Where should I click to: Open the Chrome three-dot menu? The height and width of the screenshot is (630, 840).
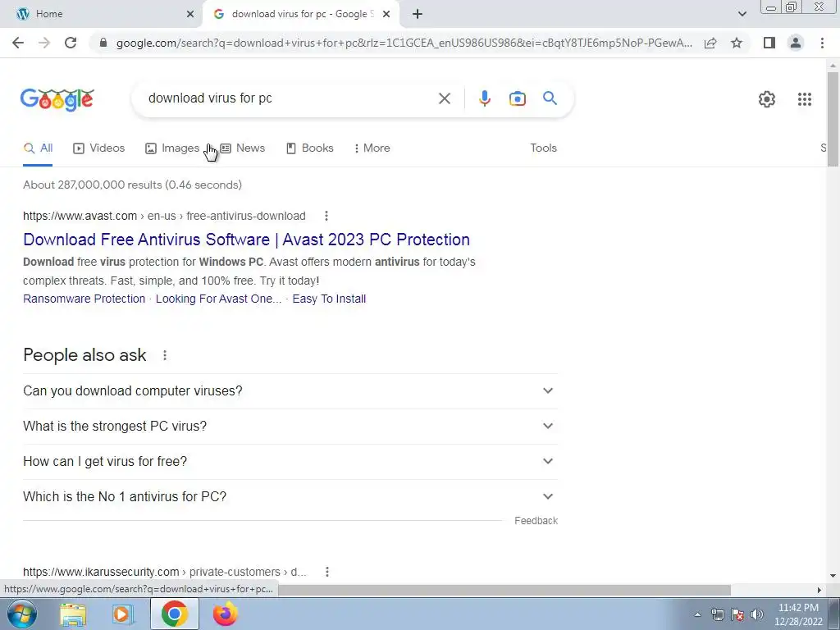[822, 43]
